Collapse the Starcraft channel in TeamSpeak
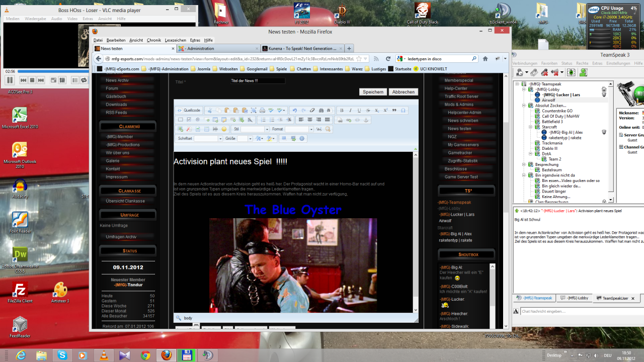 click(531, 127)
